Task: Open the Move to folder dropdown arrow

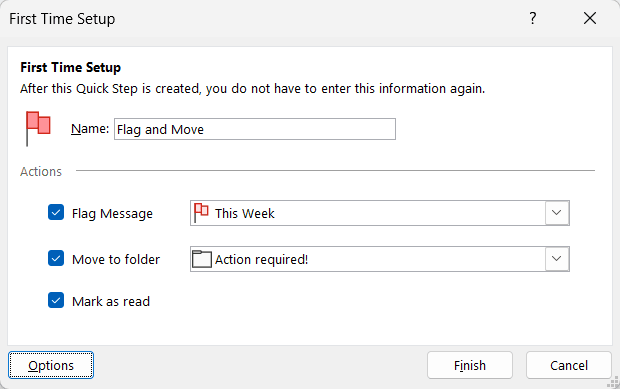Action: click(x=557, y=259)
